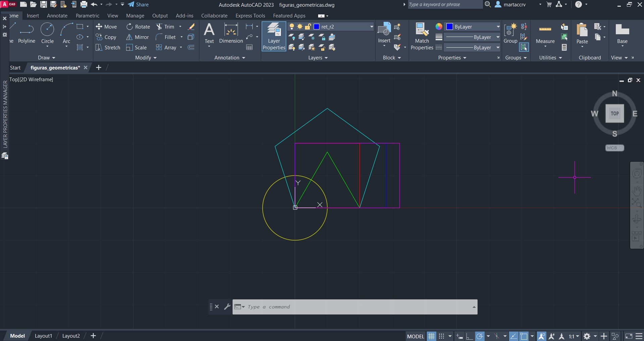The height and width of the screenshot is (341, 644).
Task: Toggle ortho mode in status bar
Action: (x=469, y=336)
